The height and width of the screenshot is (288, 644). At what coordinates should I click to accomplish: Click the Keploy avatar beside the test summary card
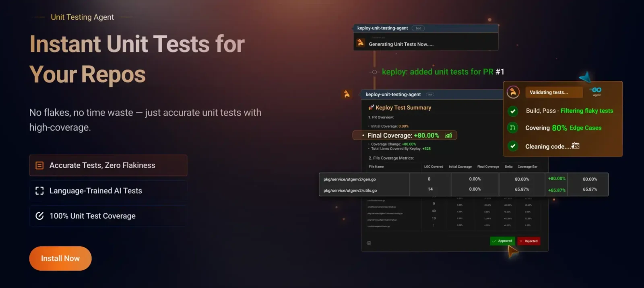click(347, 94)
